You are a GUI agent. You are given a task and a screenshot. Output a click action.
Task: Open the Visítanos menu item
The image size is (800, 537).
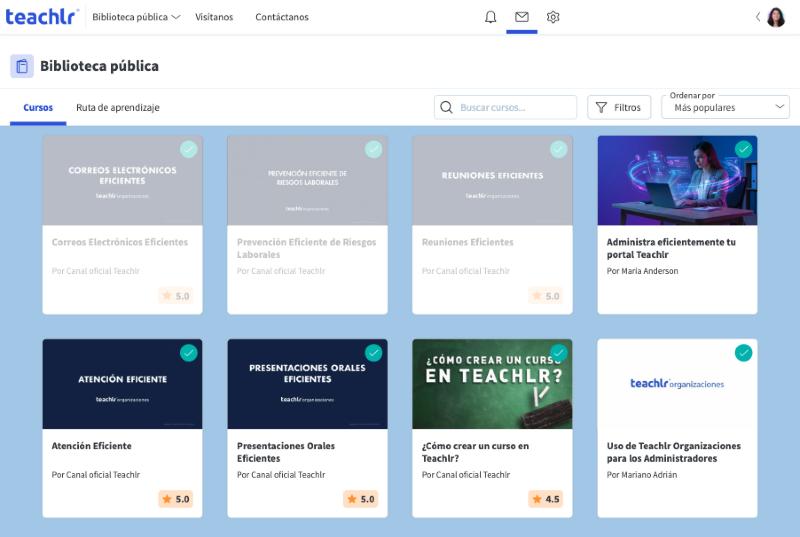tap(214, 17)
